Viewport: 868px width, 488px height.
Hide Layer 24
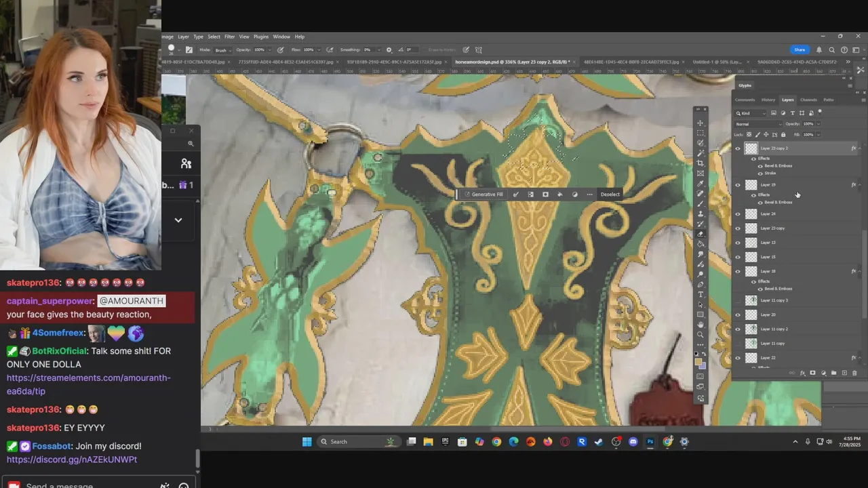[x=738, y=213]
